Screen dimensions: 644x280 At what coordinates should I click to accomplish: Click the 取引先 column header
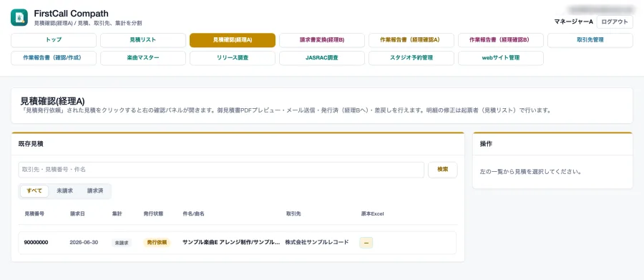(x=293, y=214)
